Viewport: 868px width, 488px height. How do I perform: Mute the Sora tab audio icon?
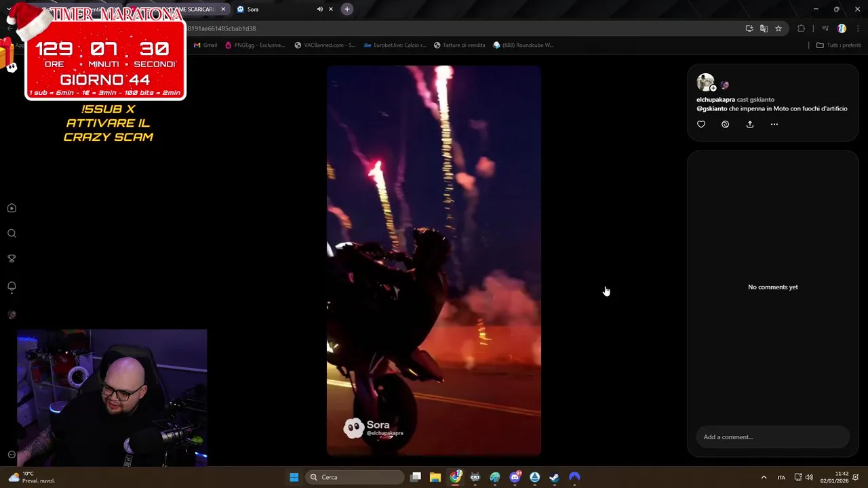click(319, 9)
